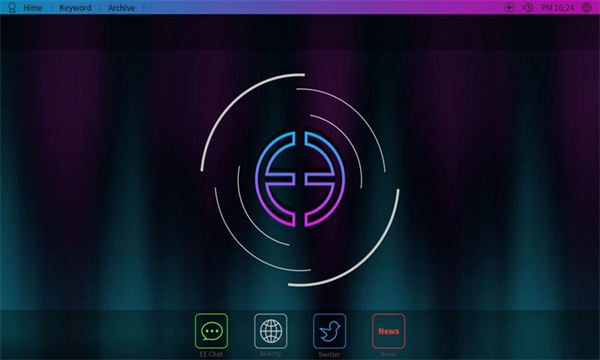The image size is (600, 360).
Task: Click the speaker volume icon
Action: pyautogui.click(x=528, y=7)
